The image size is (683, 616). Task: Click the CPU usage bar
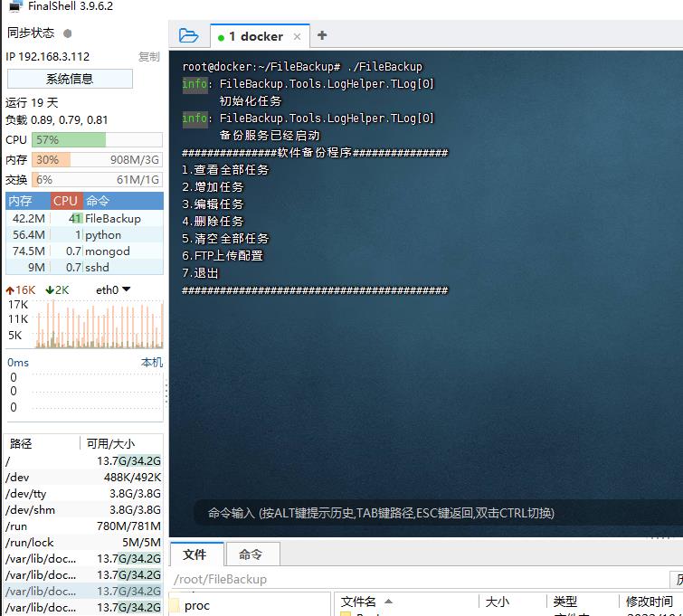(97, 140)
